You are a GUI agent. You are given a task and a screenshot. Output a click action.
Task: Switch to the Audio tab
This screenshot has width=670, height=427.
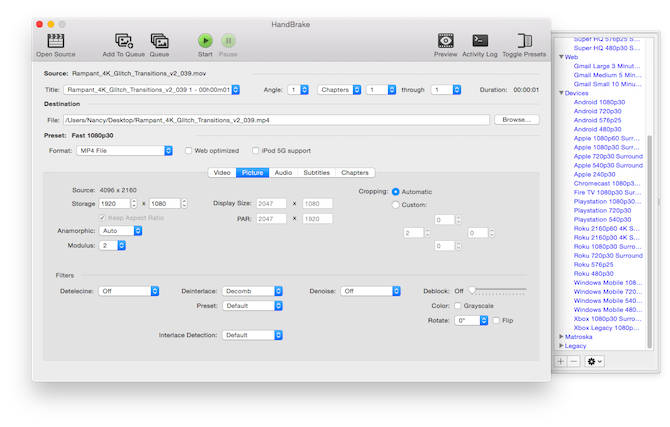283,173
